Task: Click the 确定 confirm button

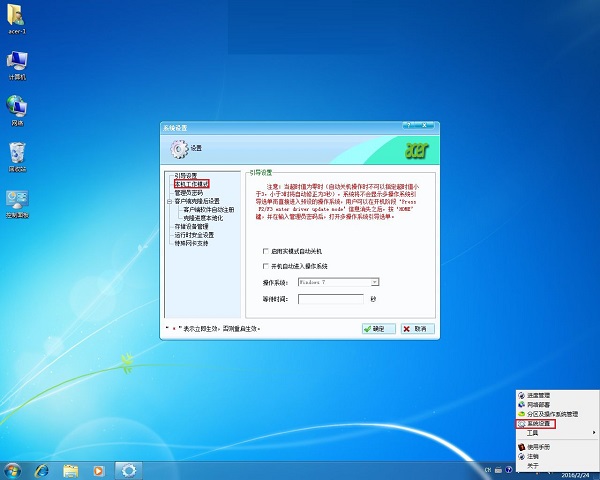Action: (x=379, y=329)
